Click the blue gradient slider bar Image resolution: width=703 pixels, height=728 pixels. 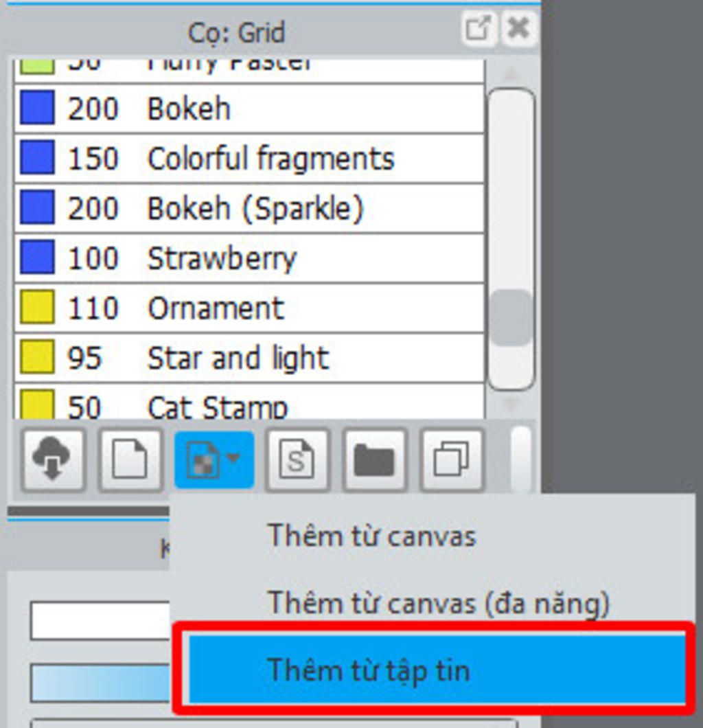click(x=101, y=683)
